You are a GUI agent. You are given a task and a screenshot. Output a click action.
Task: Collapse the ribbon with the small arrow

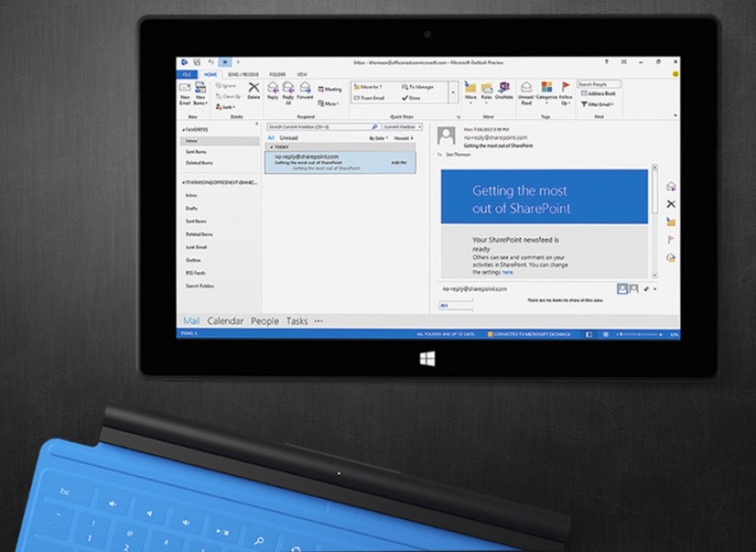675,116
